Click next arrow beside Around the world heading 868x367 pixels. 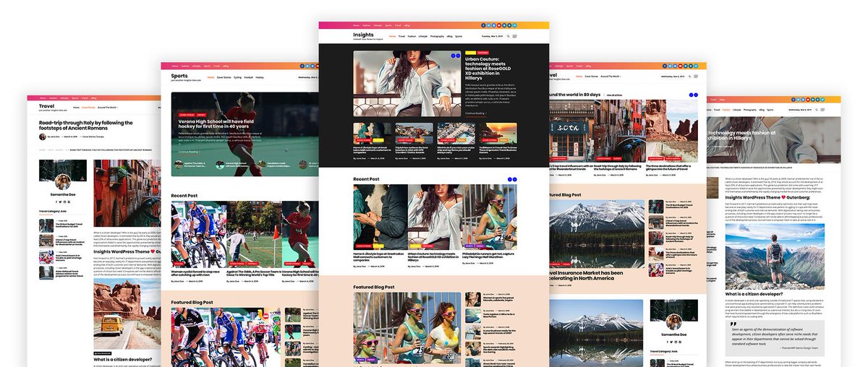coord(696,95)
